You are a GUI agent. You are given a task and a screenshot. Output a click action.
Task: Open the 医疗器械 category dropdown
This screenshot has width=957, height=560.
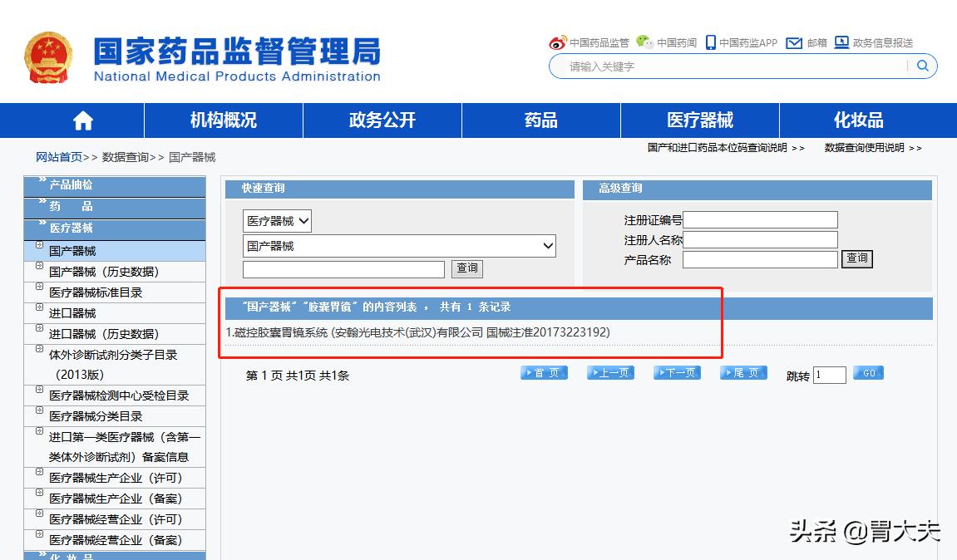point(276,220)
